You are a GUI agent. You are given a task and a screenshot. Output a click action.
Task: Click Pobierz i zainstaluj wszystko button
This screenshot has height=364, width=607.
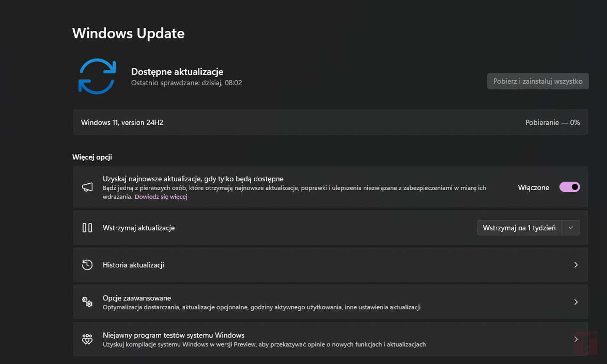(x=538, y=81)
